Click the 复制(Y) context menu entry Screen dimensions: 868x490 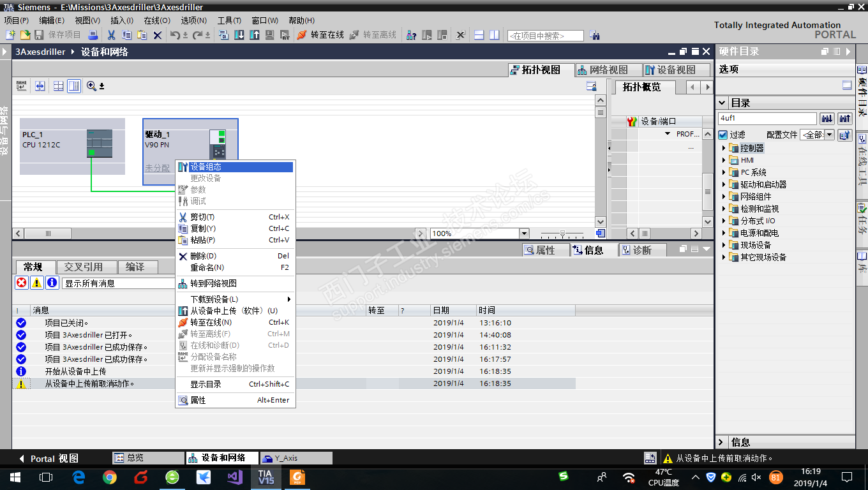[x=235, y=228]
